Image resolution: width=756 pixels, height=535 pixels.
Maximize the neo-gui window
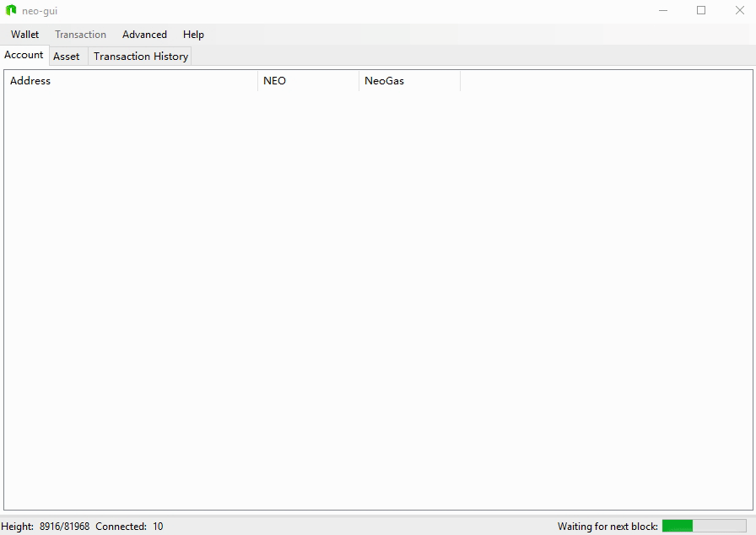tap(701, 11)
